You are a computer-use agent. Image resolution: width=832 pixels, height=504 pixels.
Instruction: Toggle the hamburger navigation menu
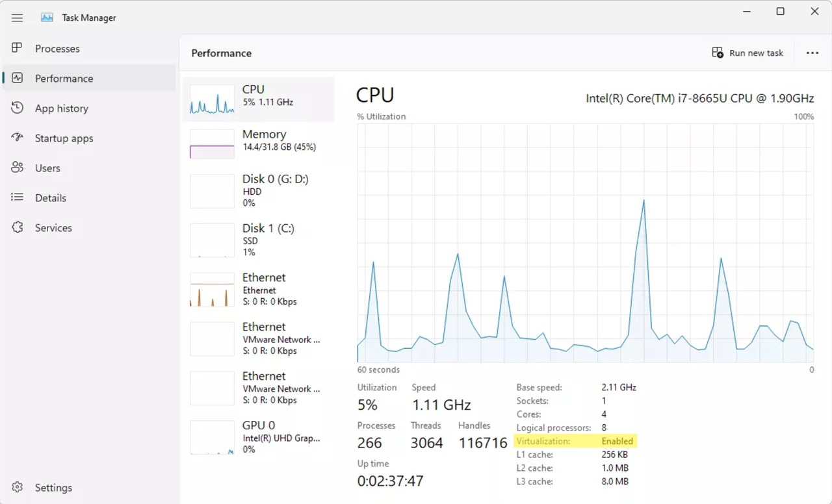[18, 18]
